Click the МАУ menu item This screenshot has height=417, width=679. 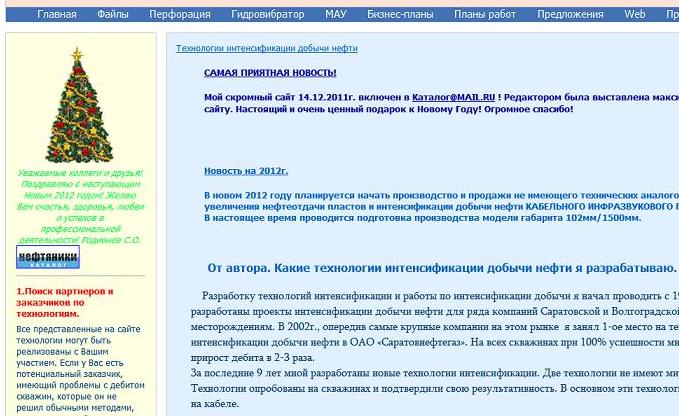[336, 15]
